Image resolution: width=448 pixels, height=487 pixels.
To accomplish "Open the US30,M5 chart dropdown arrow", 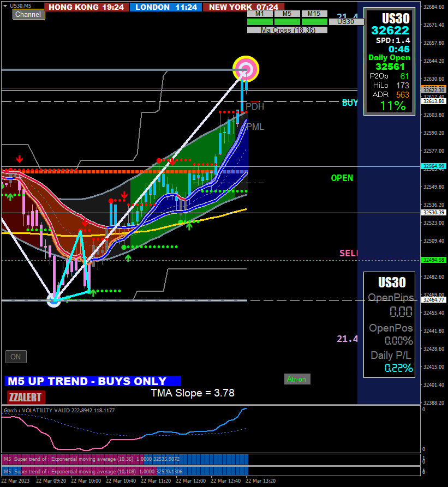I will [5, 5].
